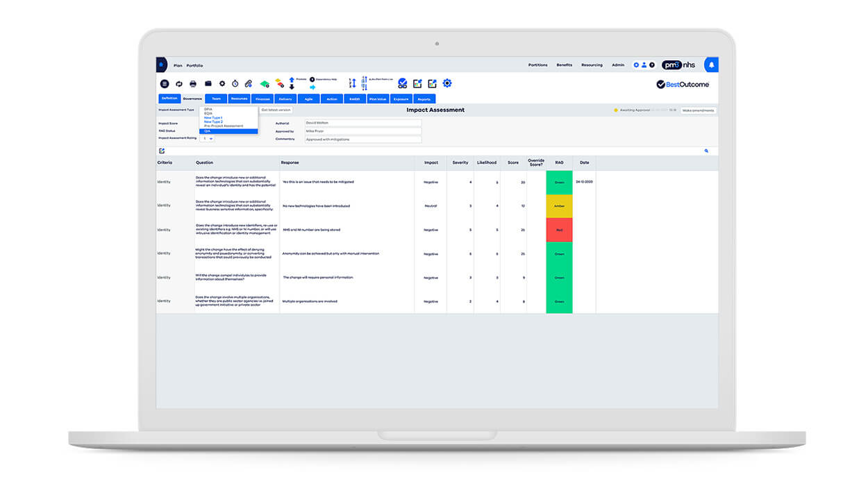Click the magnifier search icon above table
The height and width of the screenshot is (486, 868).
707,151
